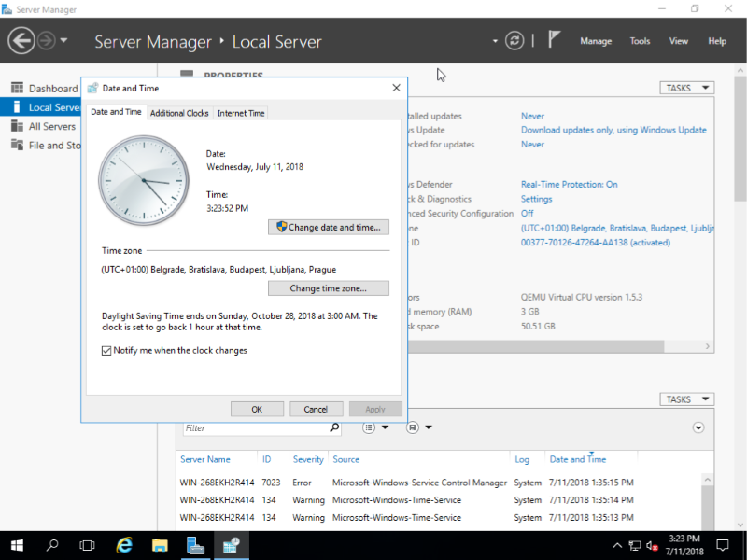Viewport: 747px width, 560px height.
Task: Open the Action Center notification icon
Action: point(723,546)
